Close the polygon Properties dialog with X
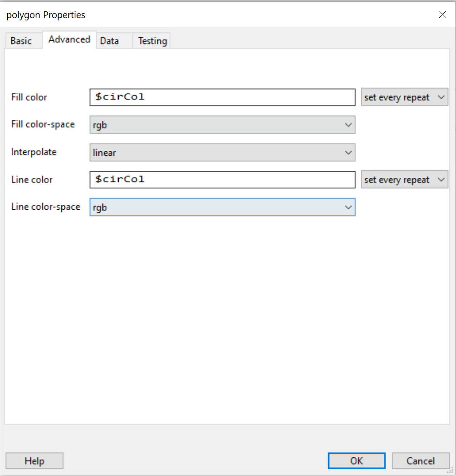 click(x=442, y=14)
